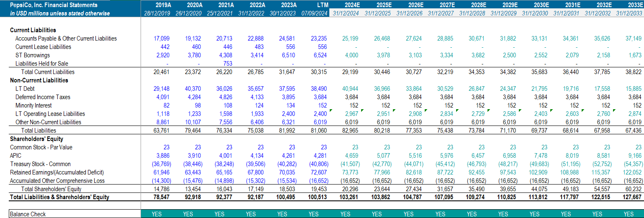Screen dimensions: 644x218
Task: Select the 2019A Balance Check YES cell
Action: pos(157,214)
